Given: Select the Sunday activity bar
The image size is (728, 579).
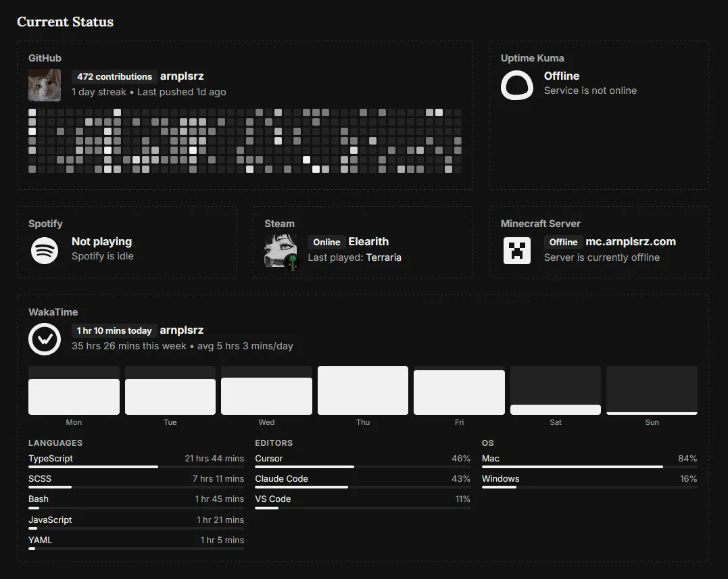Looking at the screenshot, I should pyautogui.click(x=652, y=391).
